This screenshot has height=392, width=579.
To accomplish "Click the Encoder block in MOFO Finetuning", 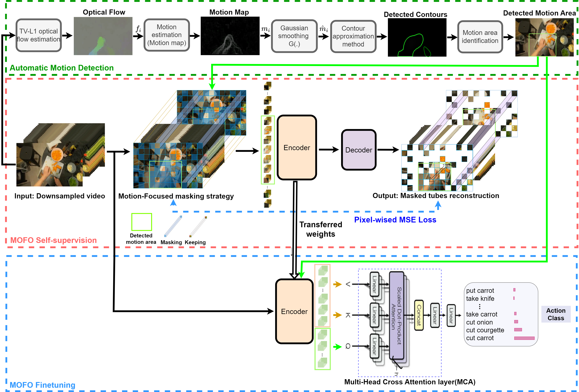I will point(294,311).
